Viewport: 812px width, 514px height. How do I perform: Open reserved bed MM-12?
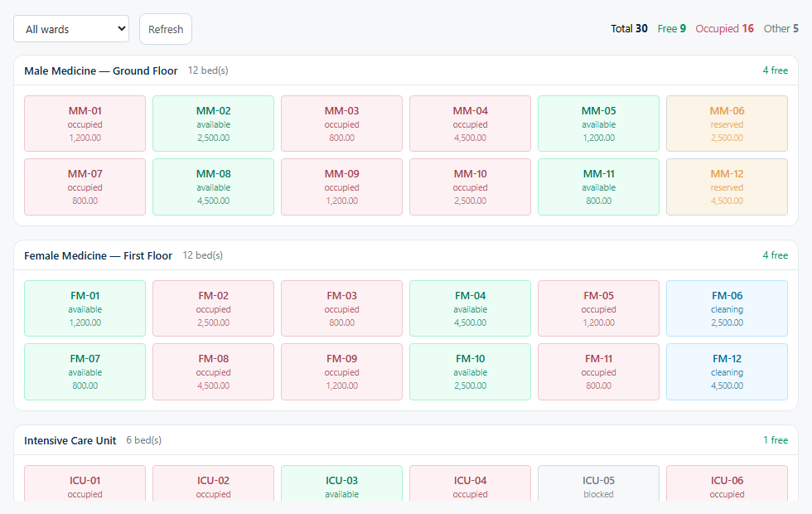(x=727, y=187)
